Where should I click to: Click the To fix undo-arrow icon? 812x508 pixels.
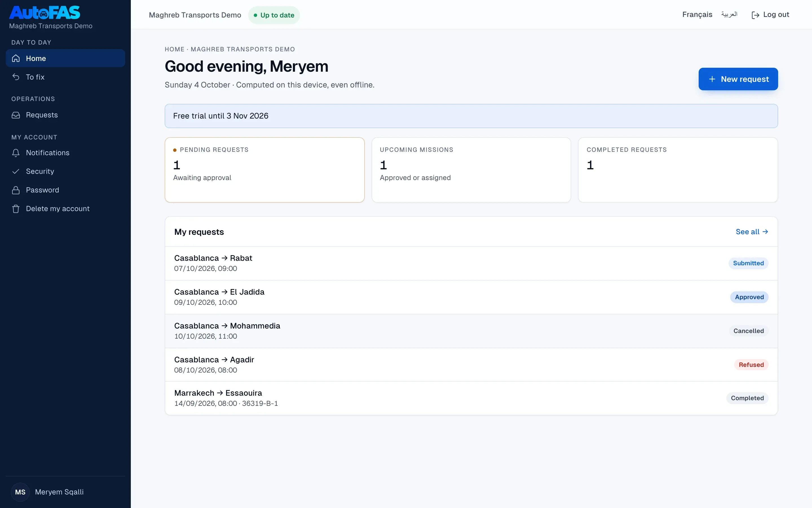[x=16, y=77]
